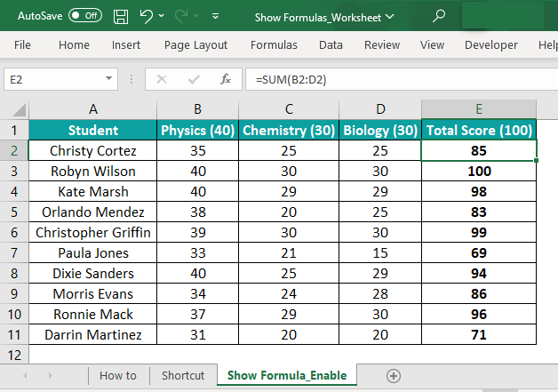The height and width of the screenshot is (392, 558).
Task: Select the Orlando Mendez cell
Action: [93, 212]
